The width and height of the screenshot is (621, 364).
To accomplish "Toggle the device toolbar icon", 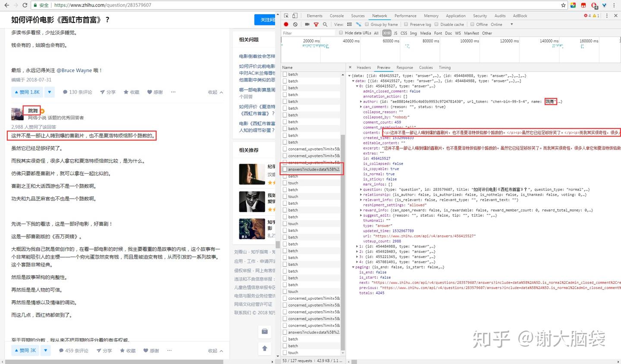I will [295, 16].
